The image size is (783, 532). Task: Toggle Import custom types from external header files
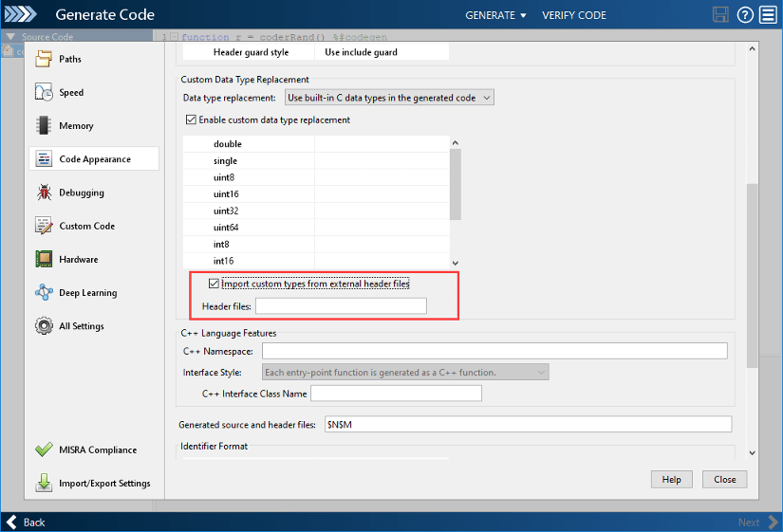(214, 284)
